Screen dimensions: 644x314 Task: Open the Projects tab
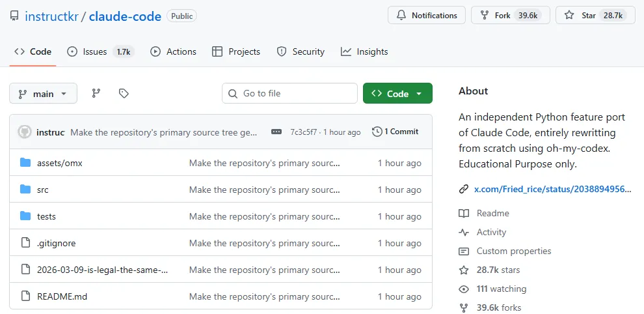point(235,51)
